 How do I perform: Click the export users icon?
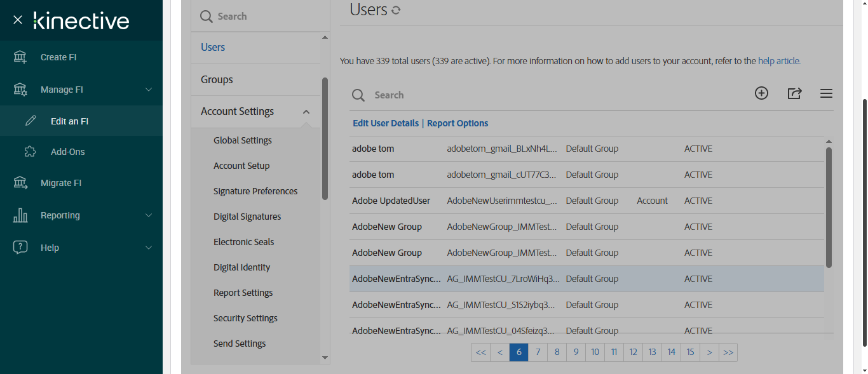point(794,93)
